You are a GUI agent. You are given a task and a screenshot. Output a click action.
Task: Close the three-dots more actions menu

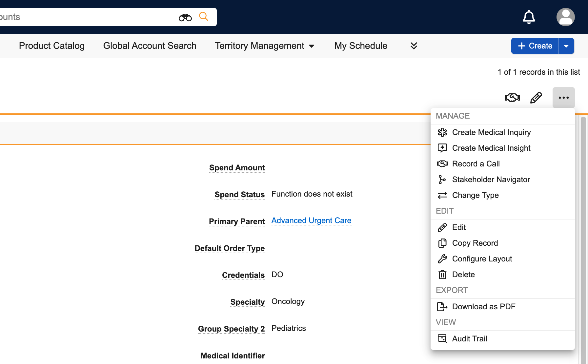coord(563,98)
